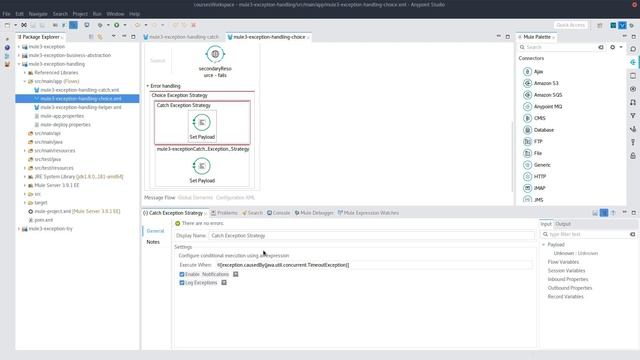Collapse the Error handling section
This screenshot has height=360, width=640.
[x=148, y=86]
